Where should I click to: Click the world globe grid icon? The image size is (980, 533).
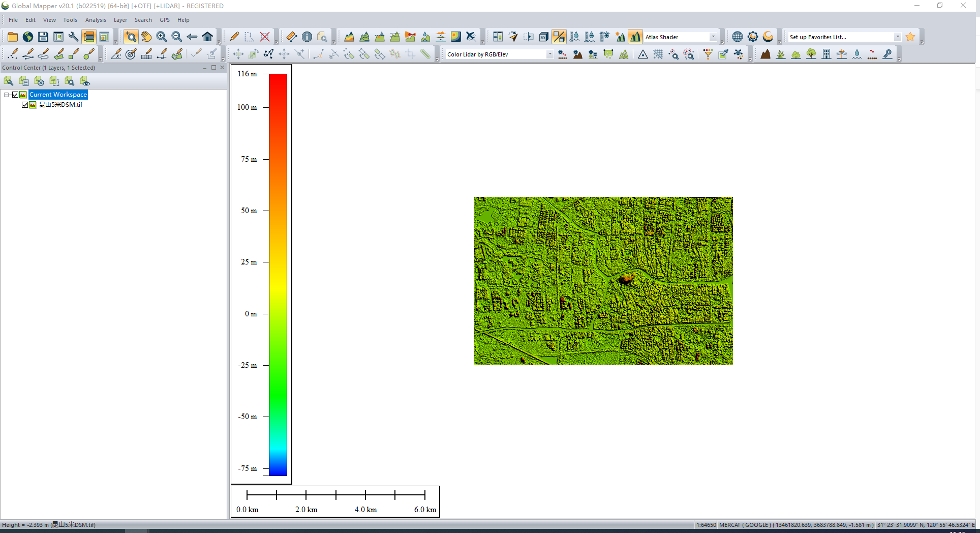[738, 37]
